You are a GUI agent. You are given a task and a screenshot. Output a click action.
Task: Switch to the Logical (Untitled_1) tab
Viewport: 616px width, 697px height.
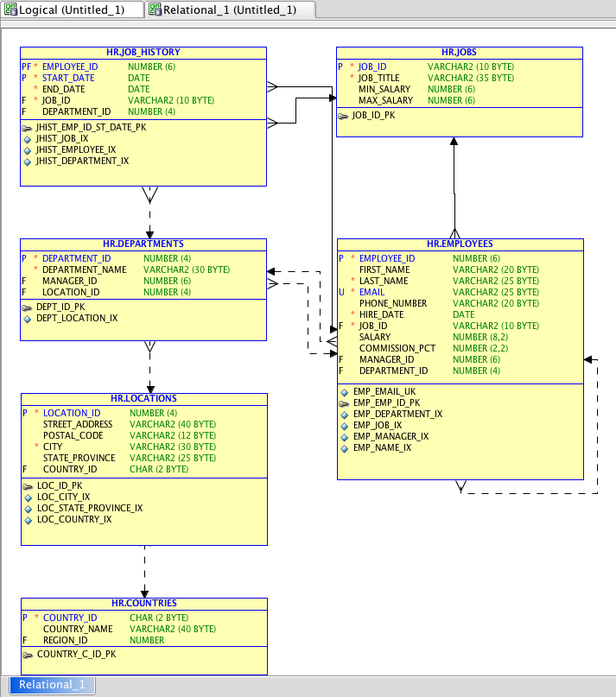click(x=72, y=10)
